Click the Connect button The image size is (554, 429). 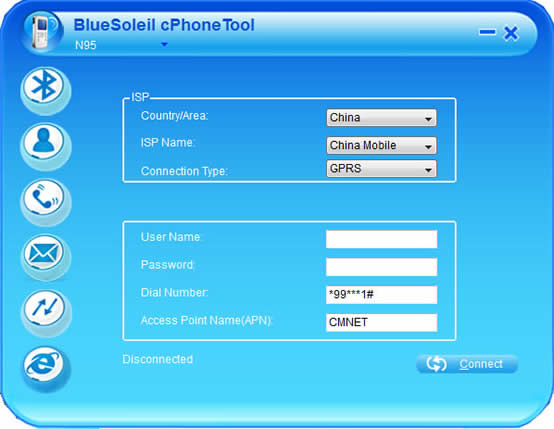(467, 364)
